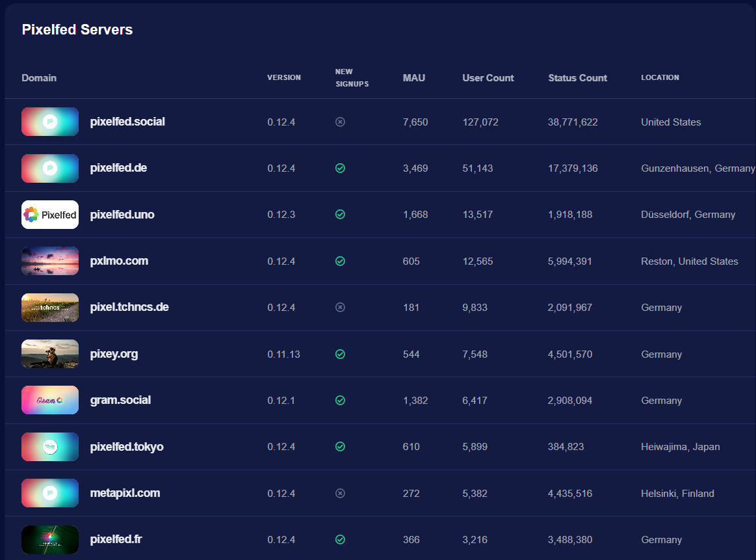
Task: Open the pixelfed.de domain link
Action: click(118, 168)
